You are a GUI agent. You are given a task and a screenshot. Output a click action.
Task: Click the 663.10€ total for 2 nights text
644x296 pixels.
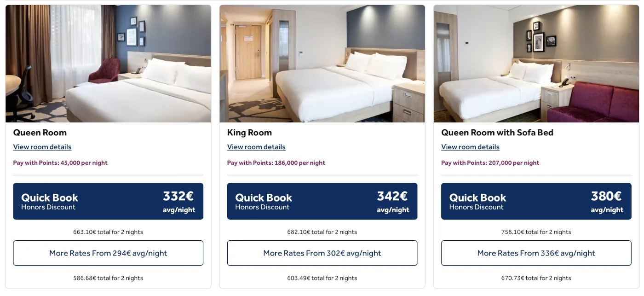pos(108,232)
